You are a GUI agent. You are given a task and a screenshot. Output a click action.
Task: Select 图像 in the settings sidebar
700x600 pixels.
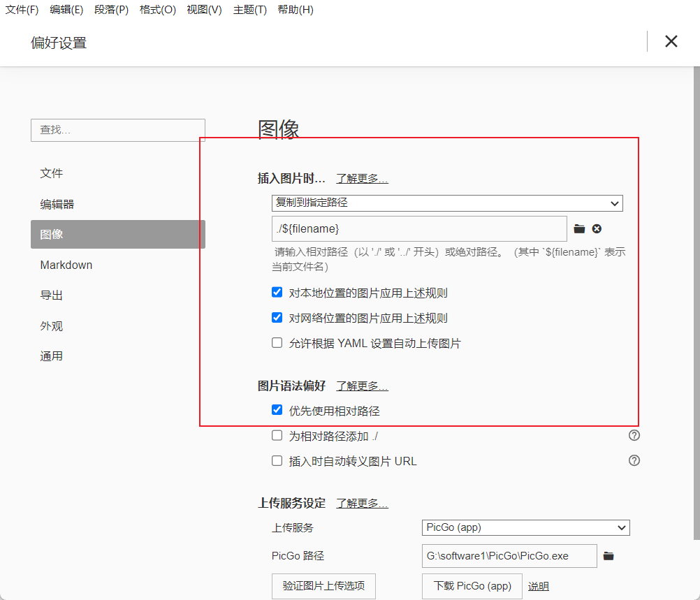click(118, 235)
